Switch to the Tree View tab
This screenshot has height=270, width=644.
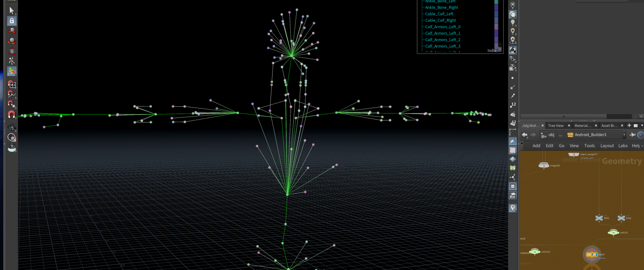click(x=556, y=126)
